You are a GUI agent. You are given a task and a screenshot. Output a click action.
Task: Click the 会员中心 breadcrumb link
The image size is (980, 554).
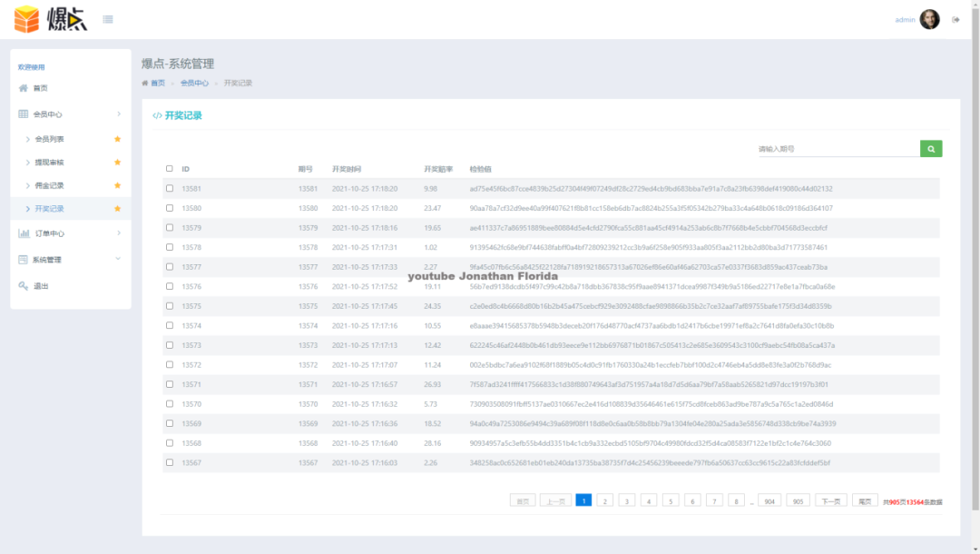pyautogui.click(x=194, y=84)
